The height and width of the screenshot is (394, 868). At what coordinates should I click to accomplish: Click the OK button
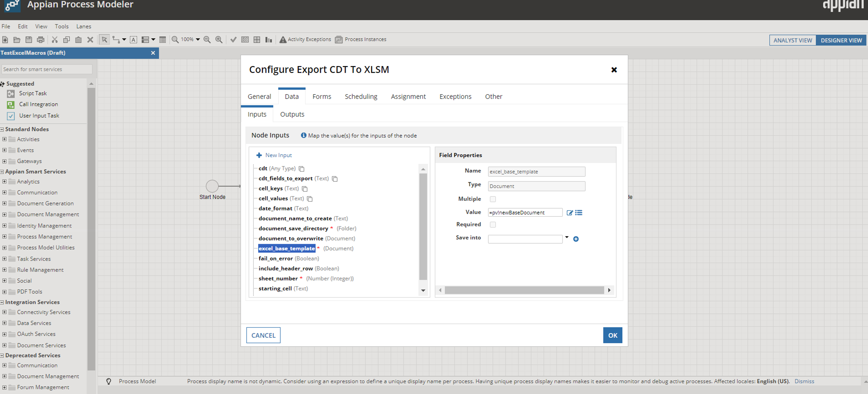[613, 335]
